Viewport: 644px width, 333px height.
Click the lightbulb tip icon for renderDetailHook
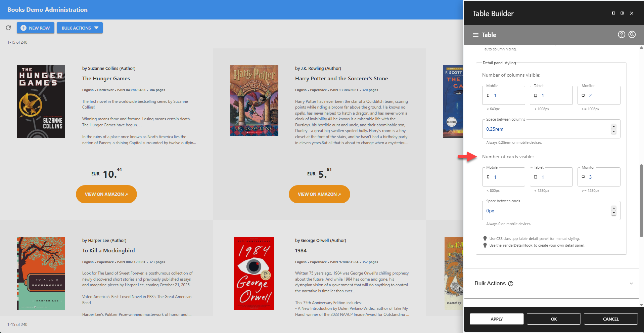click(x=485, y=245)
